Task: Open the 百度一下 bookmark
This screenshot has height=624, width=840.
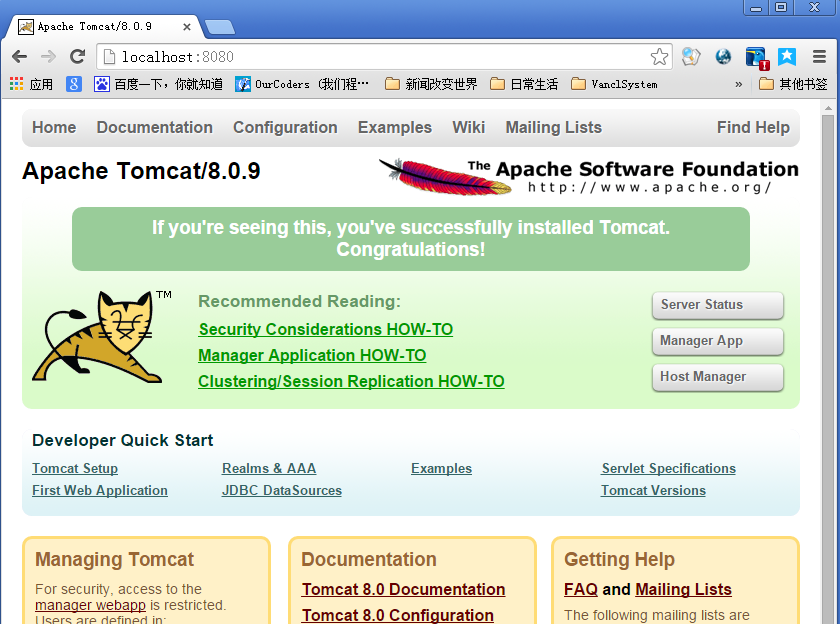Action: pyautogui.click(x=158, y=84)
